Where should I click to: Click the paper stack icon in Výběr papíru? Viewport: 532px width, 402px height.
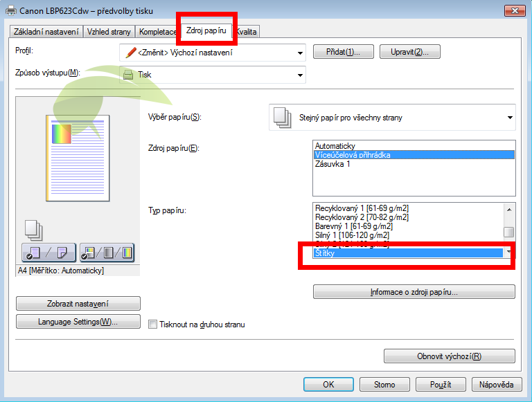pyautogui.click(x=282, y=117)
